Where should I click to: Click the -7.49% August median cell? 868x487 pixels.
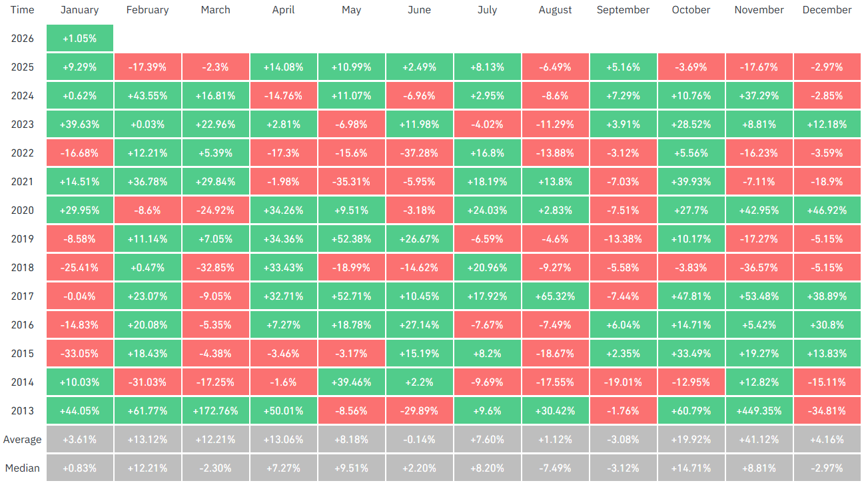(555, 468)
